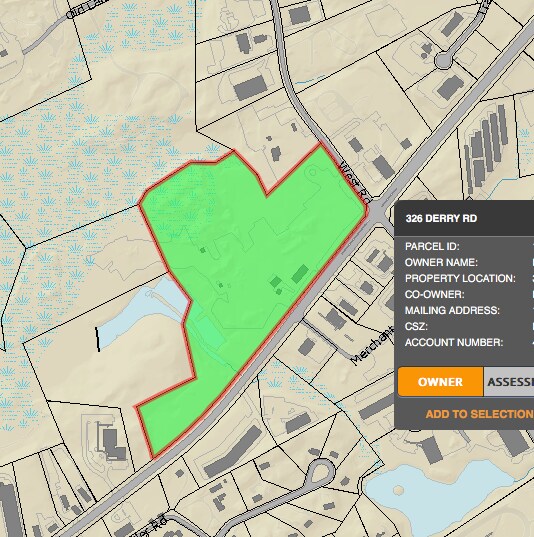Select the OWNER NAME field label
The width and height of the screenshot is (534, 537).
pyautogui.click(x=441, y=263)
